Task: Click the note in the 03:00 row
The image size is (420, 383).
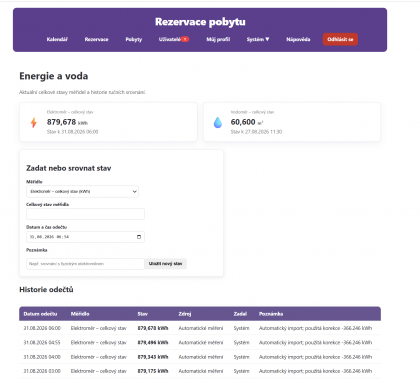Action: [x=315, y=371]
